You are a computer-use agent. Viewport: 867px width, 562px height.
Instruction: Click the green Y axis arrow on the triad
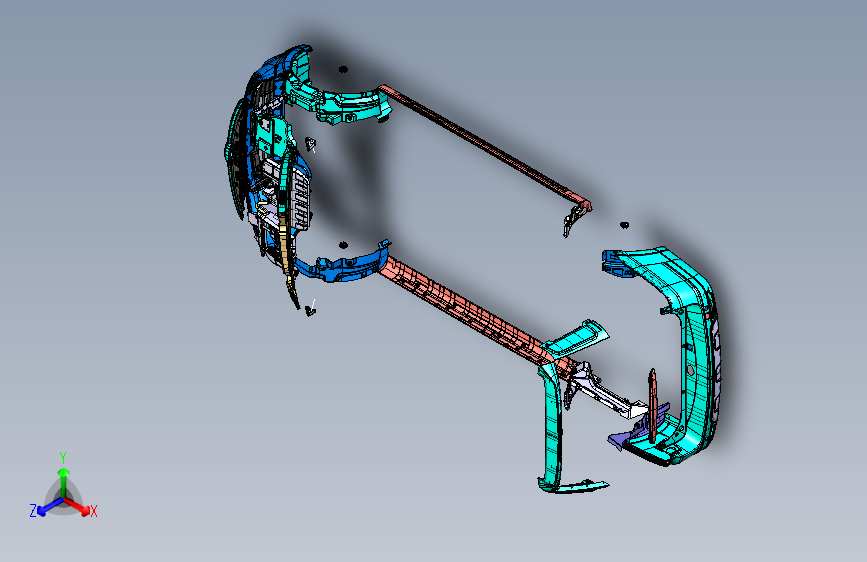pos(64,481)
